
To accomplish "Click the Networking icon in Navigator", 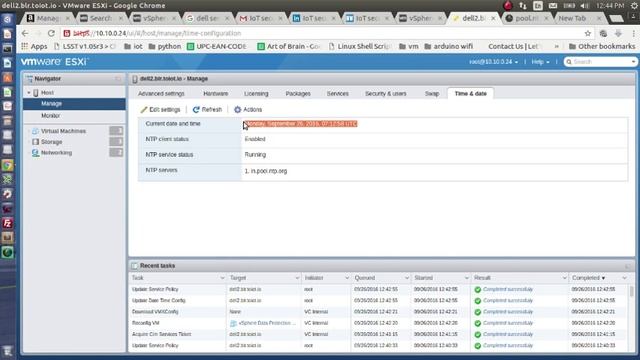I will click(x=36, y=153).
